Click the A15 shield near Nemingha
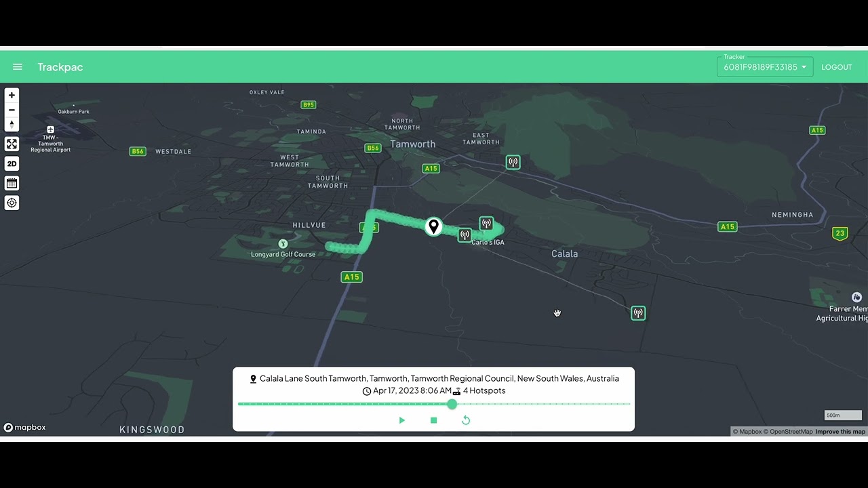 (728, 226)
